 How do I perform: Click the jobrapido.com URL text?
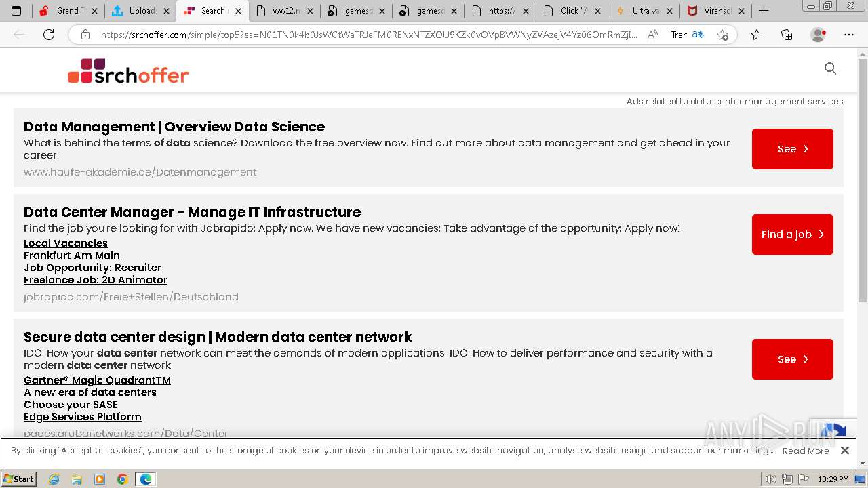tap(131, 297)
